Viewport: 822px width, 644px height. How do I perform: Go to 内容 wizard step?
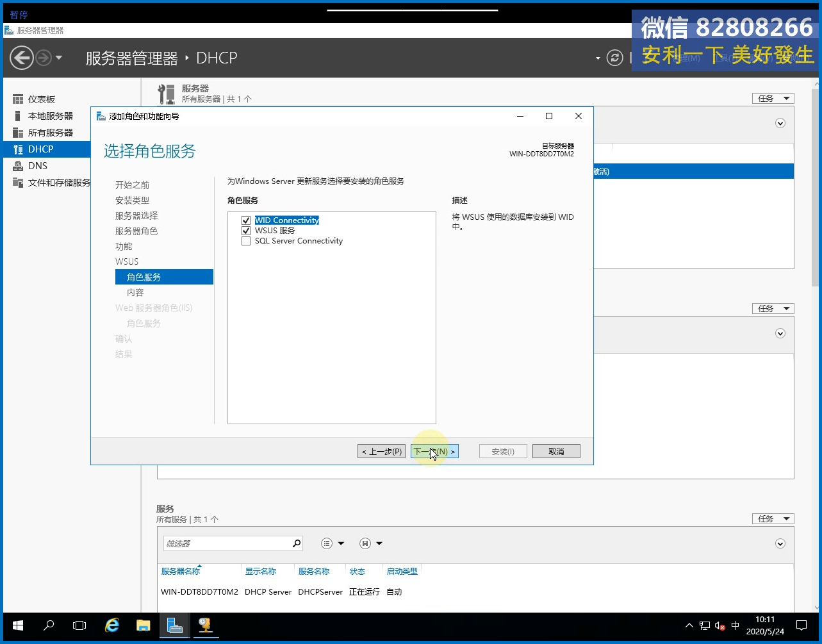click(135, 293)
